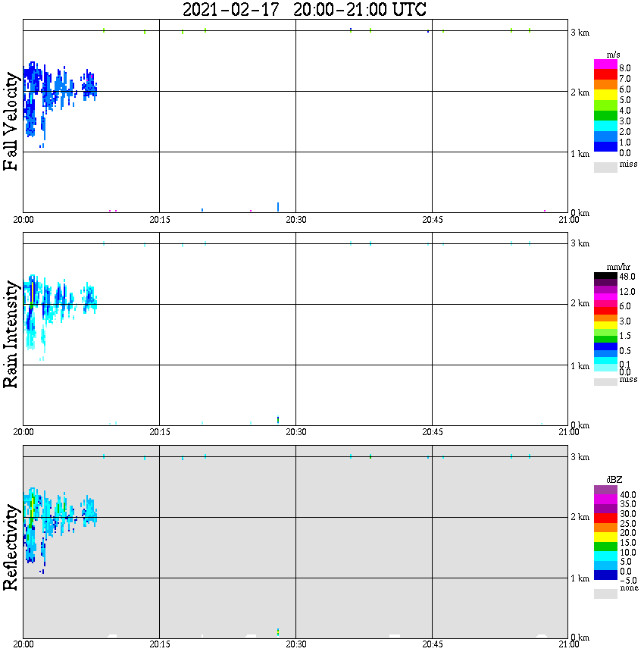Click the 20:00 tick label under Reflectivity plot
The image size is (644, 658).
pos(23,644)
